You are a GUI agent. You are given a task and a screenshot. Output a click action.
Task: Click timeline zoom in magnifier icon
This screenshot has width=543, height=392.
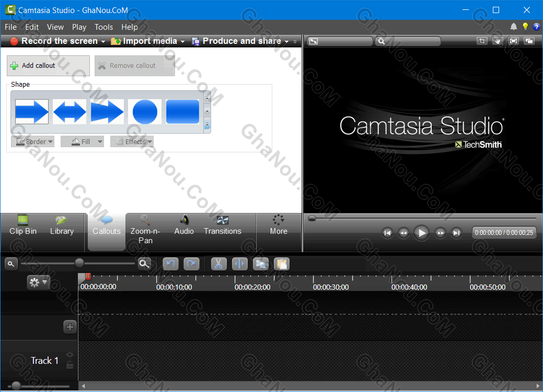(144, 264)
